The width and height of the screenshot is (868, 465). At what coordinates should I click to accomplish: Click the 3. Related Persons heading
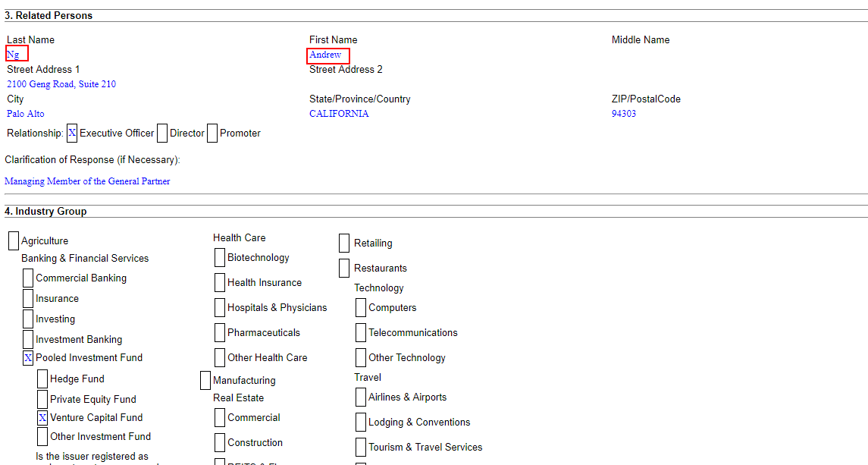pos(49,15)
